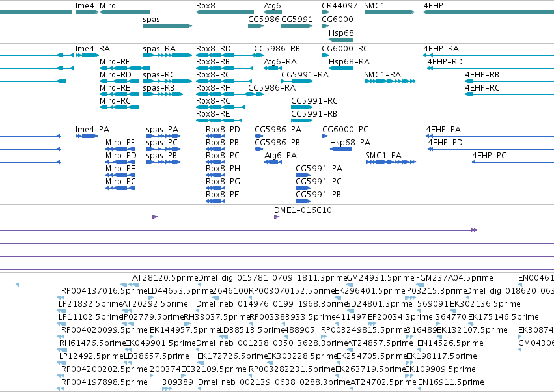Viewport: 554px width, 392px height.
Task: Click the spas-RA transcript label
Action: pyautogui.click(x=159, y=49)
